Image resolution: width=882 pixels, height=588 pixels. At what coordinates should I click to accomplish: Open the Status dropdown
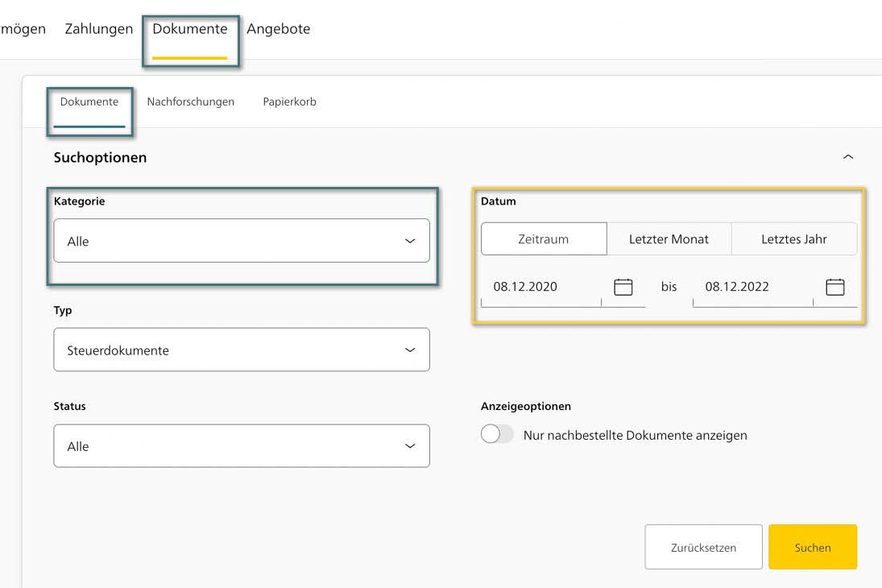tap(242, 445)
